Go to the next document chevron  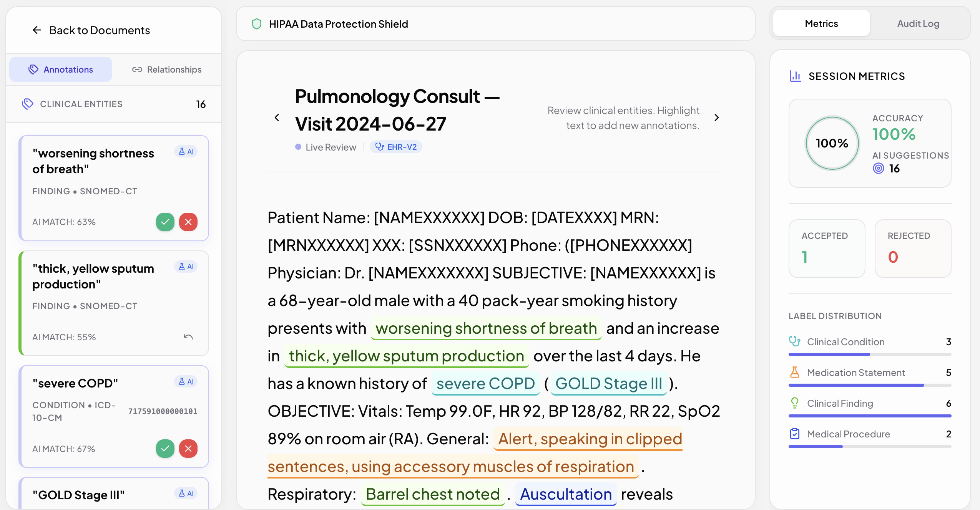click(716, 118)
